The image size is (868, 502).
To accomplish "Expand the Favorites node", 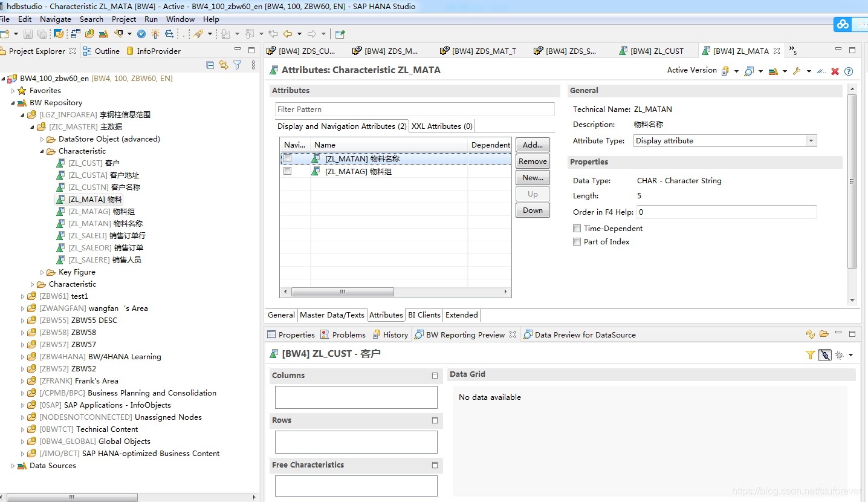I will pos(13,91).
